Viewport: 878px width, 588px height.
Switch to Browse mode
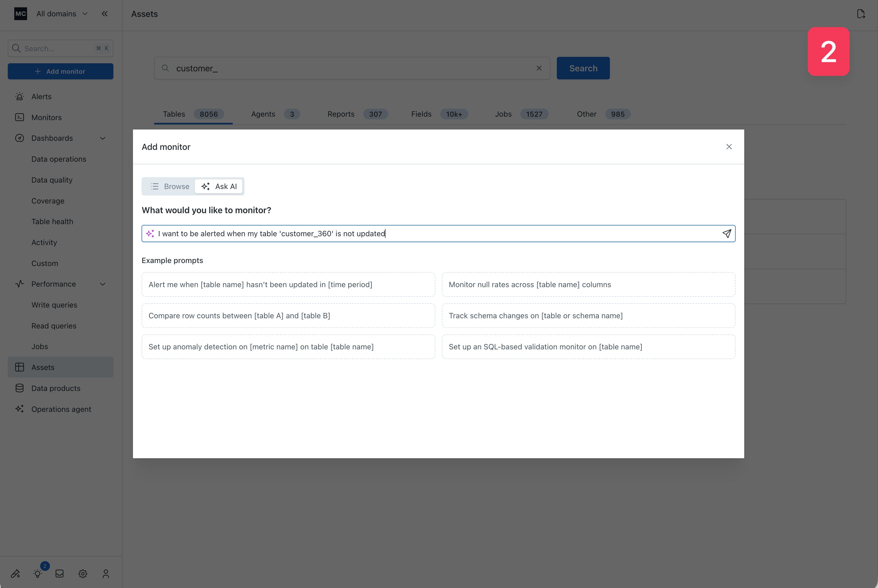[x=170, y=186]
